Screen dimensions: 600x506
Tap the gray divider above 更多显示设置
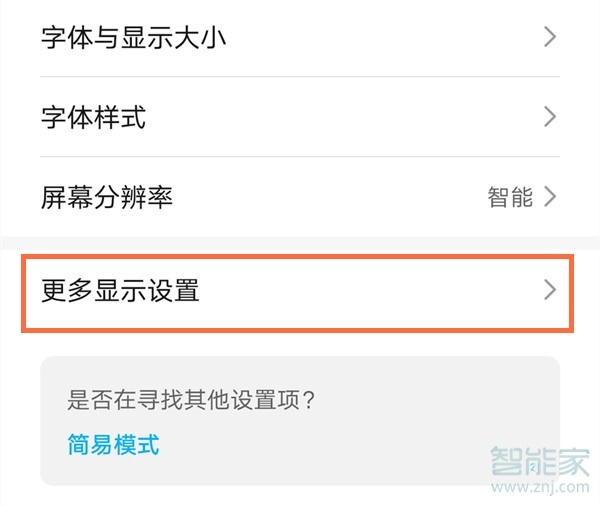coord(300,243)
